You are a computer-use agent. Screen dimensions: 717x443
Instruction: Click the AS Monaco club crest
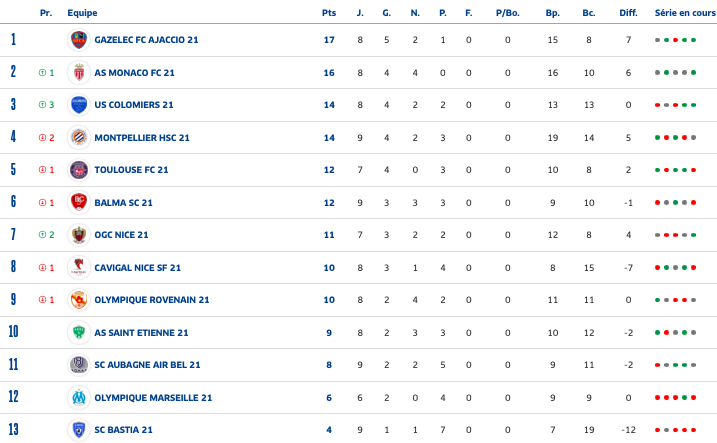point(79,73)
